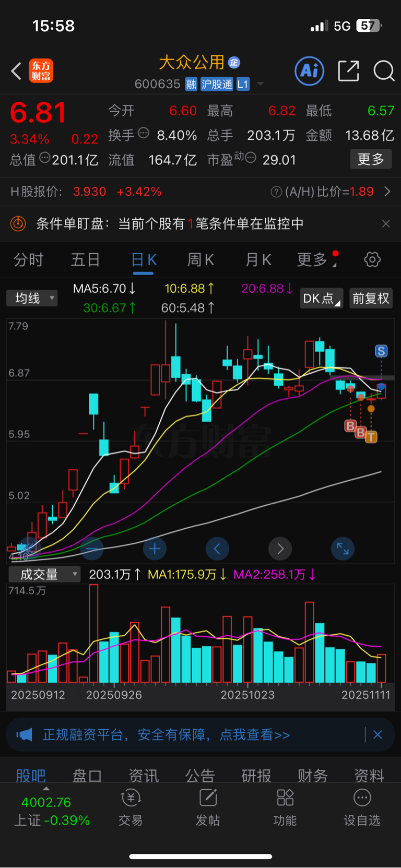Tap the stock name 大众公用
The image size is (401, 868).
coord(191,63)
